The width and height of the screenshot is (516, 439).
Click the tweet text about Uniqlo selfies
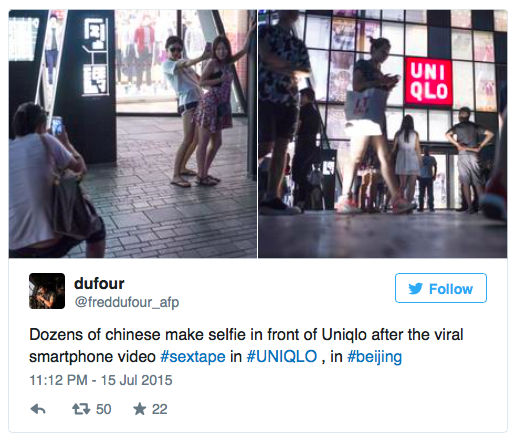point(246,345)
